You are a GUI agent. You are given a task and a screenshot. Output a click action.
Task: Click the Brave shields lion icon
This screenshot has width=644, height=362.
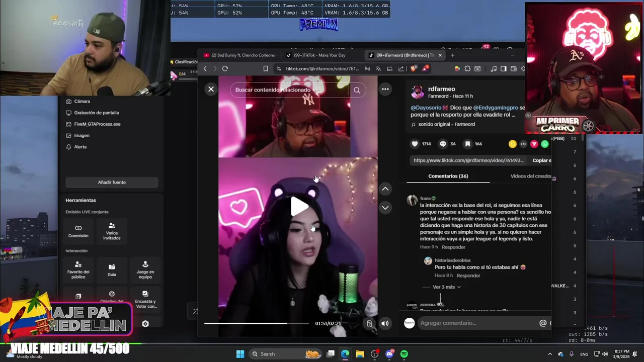point(414,69)
